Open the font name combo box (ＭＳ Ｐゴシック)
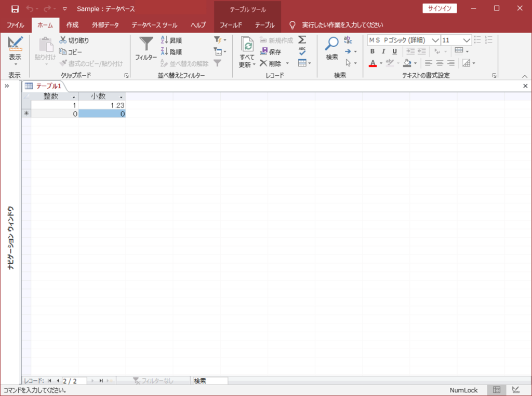Screen dimensions: 532x396 tap(404, 40)
